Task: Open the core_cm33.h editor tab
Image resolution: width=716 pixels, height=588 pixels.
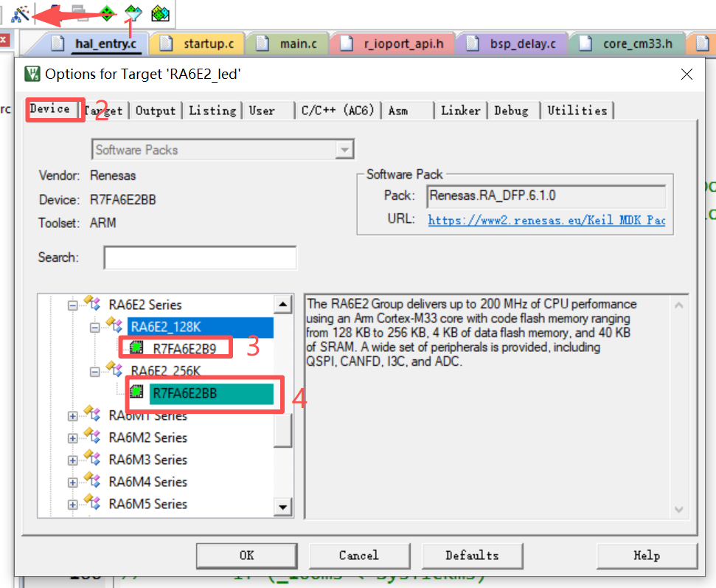Action: [629, 44]
